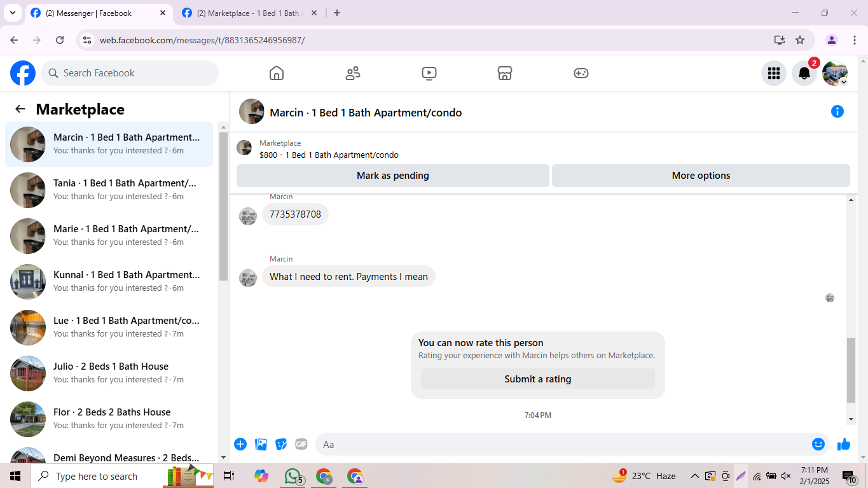Screen dimensions: 868x488
Task: Open Flor's 2 Beds 2 Baths House chat
Action: click(109, 419)
